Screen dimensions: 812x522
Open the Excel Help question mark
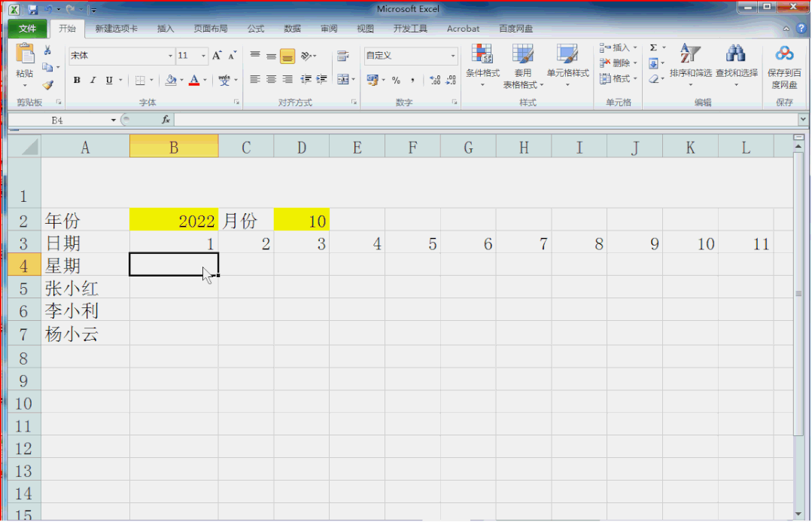pos(801,29)
